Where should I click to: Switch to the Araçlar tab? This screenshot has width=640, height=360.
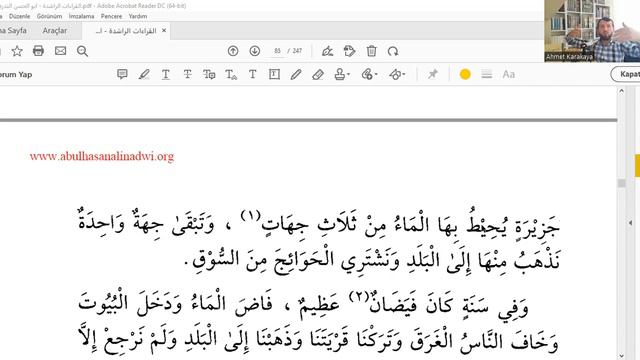tap(55, 31)
